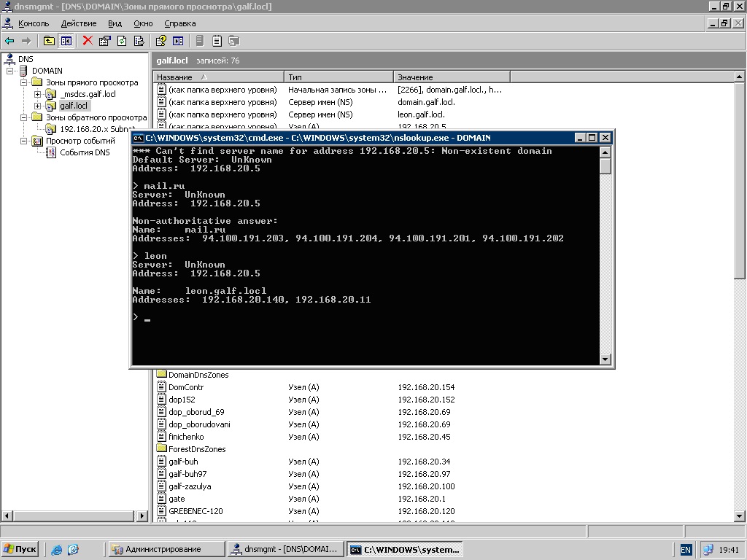The height and width of the screenshot is (560, 747).
Task: Click cmd window scrollbar thumb
Action: 605,166
